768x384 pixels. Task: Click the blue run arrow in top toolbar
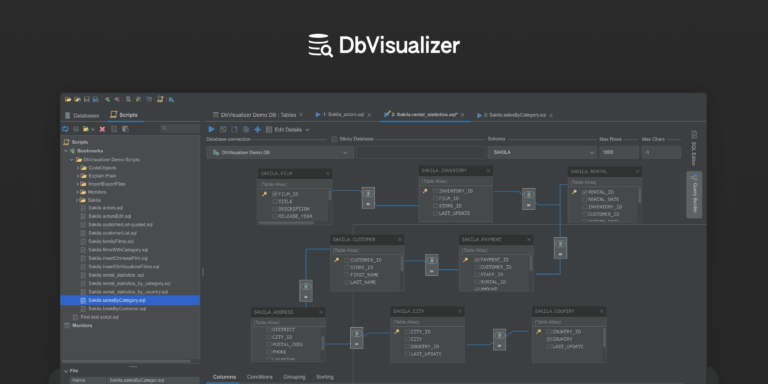point(171,99)
